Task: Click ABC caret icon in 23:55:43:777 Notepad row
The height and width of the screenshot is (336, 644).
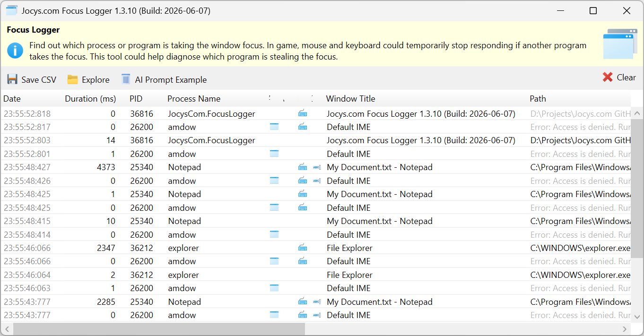Action: point(317,302)
